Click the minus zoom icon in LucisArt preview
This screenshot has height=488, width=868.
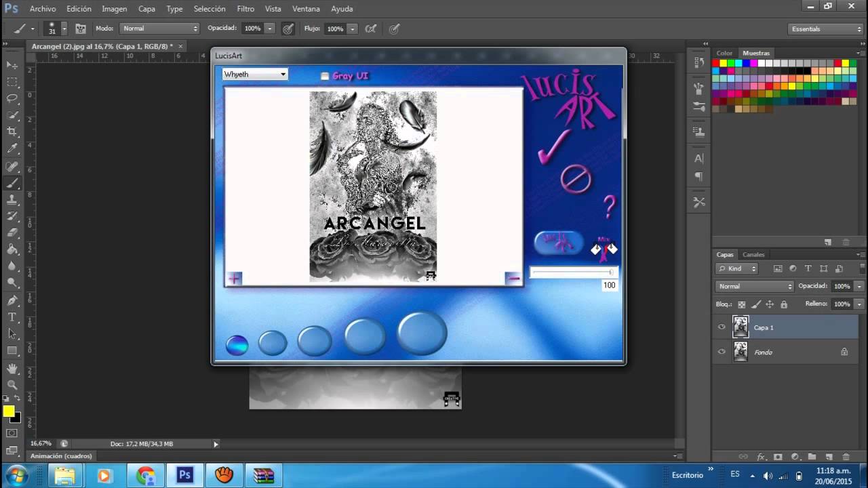(x=513, y=278)
